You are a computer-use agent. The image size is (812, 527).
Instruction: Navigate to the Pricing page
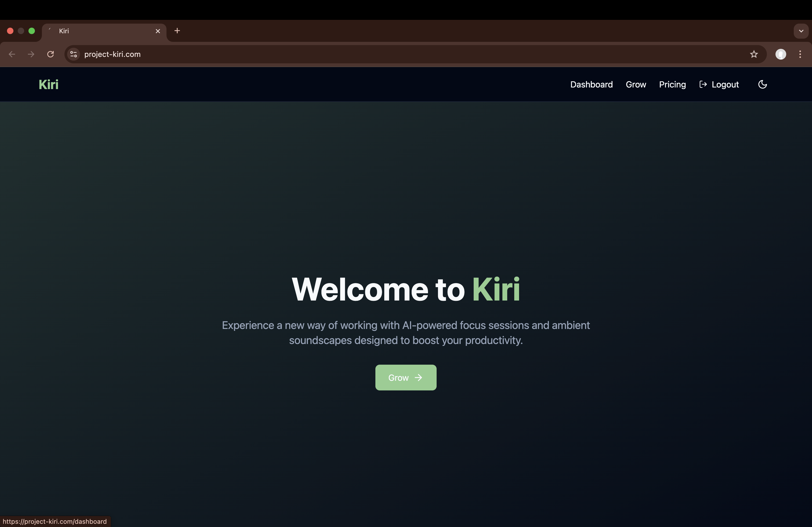672,84
